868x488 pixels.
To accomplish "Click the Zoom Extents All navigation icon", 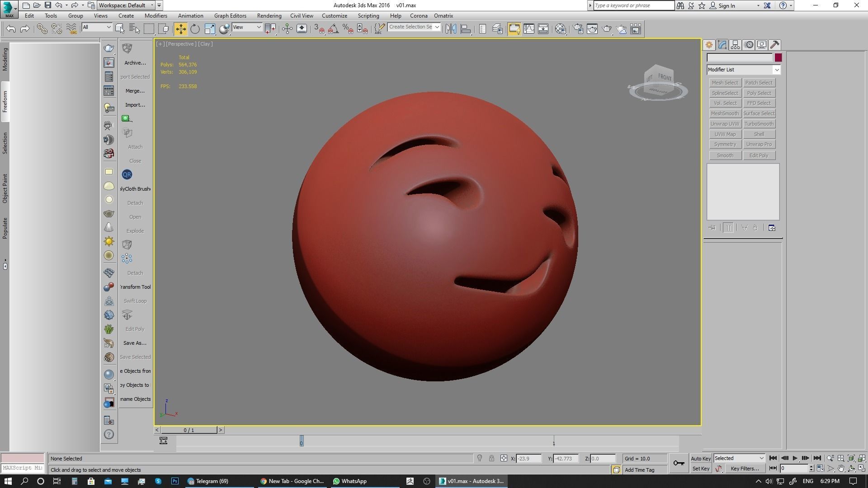I will click(862, 458).
